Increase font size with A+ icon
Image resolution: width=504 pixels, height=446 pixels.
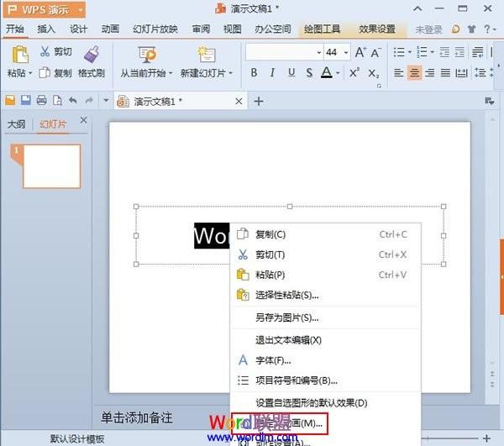click(x=360, y=52)
